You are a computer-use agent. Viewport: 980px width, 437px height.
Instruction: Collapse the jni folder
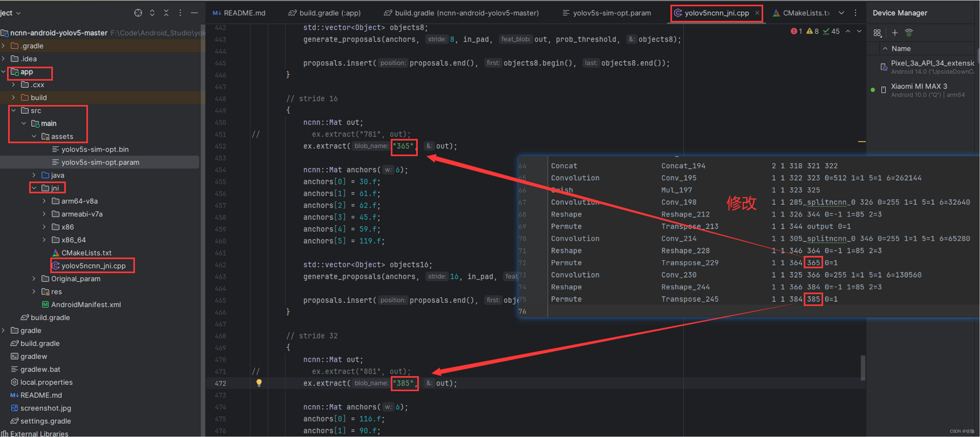34,188
